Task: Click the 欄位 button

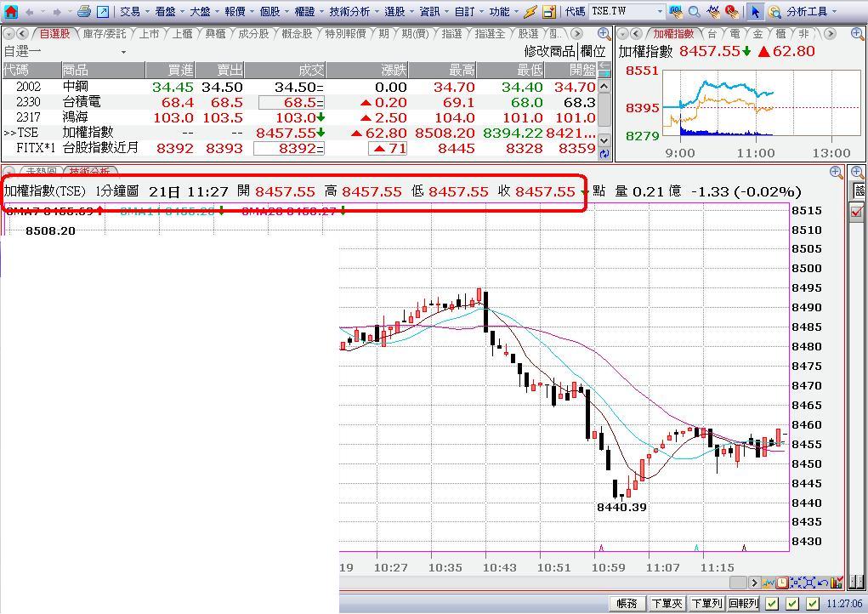Action: (x=593, y=52)
